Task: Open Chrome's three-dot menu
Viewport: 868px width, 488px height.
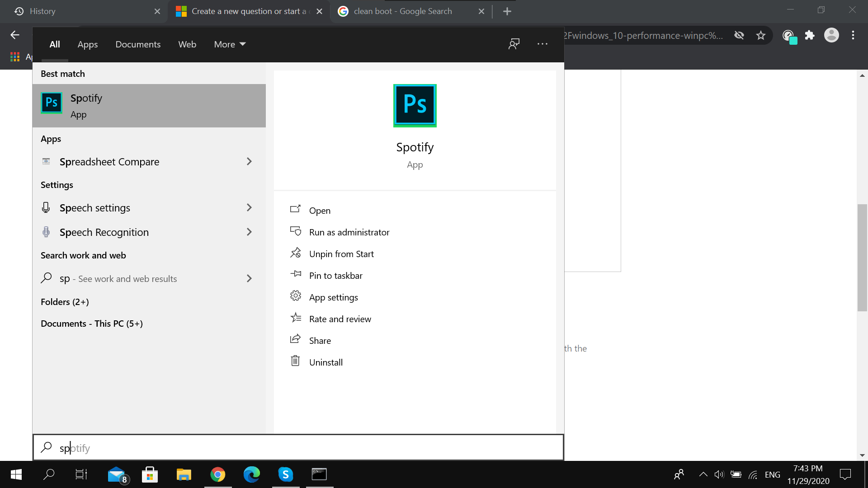Action: pyautogui.click(x=853, y=35)
